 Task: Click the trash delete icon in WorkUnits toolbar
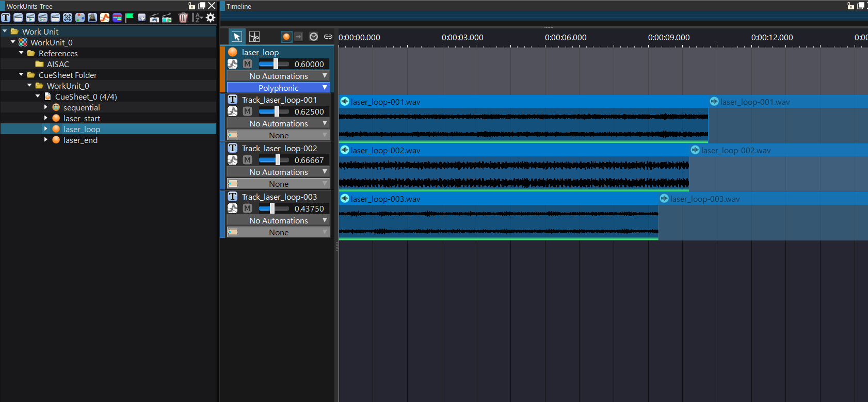tap(183, 18)
